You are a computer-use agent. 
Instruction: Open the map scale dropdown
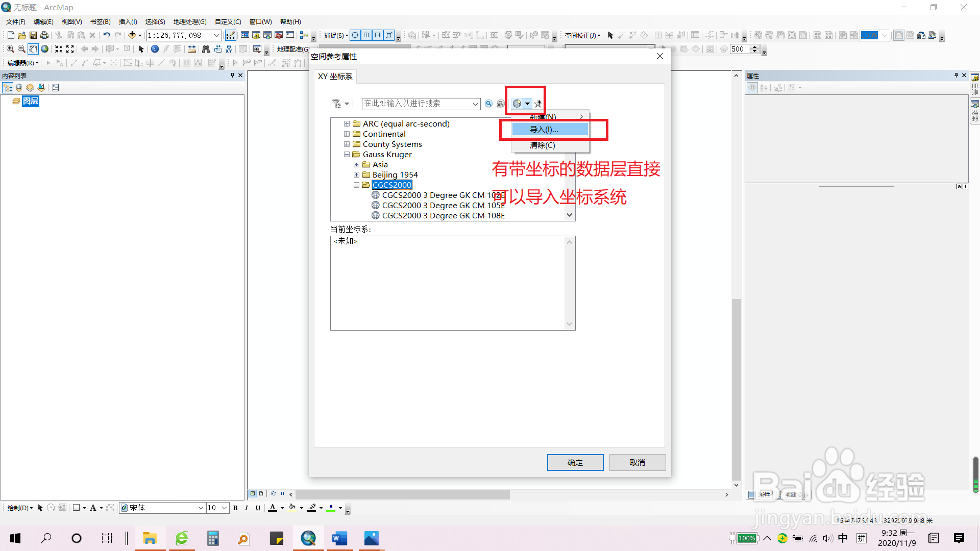tap(216, 35)
